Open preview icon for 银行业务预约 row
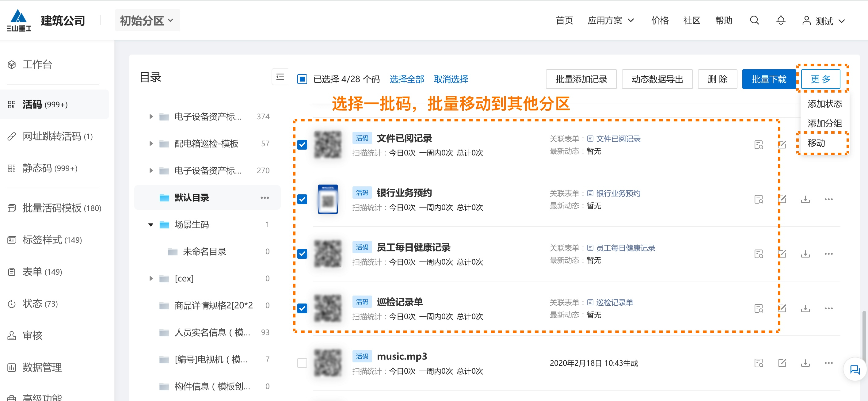This screenshot has width=868, height=401. (x=759, y=199)
